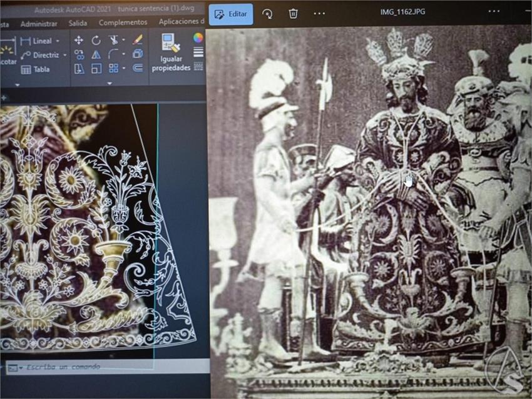
Task: Rotate the photo in the image viewer
Action: click(x=267, y=13)
